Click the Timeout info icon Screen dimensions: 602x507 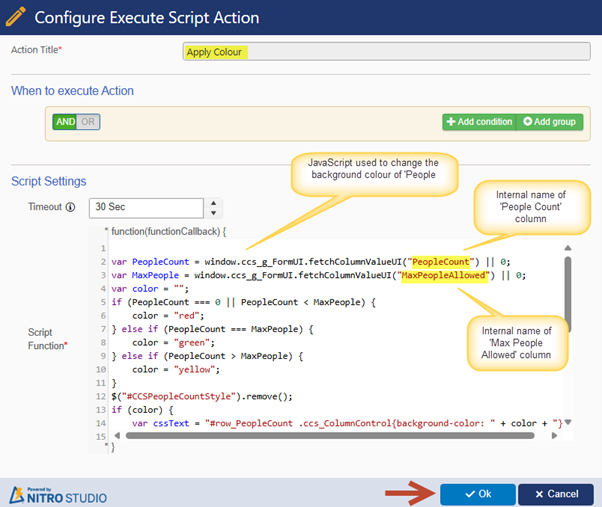pos(70,207)
